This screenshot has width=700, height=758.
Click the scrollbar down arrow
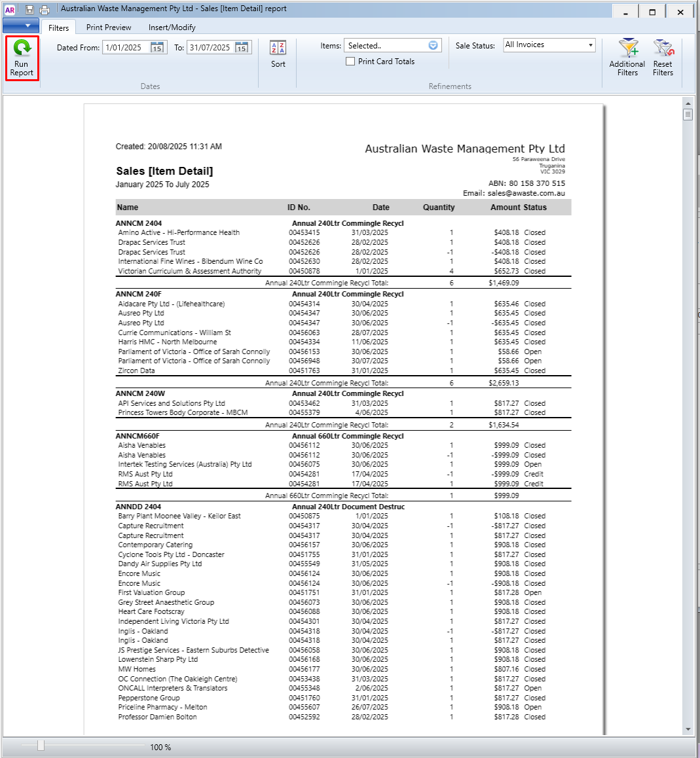(688, 729)
